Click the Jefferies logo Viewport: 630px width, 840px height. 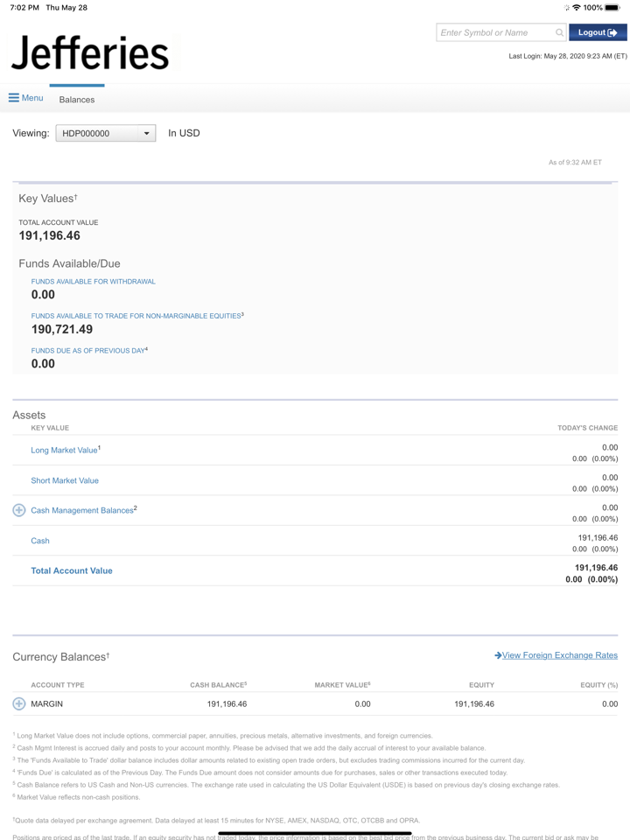[90, 53]
